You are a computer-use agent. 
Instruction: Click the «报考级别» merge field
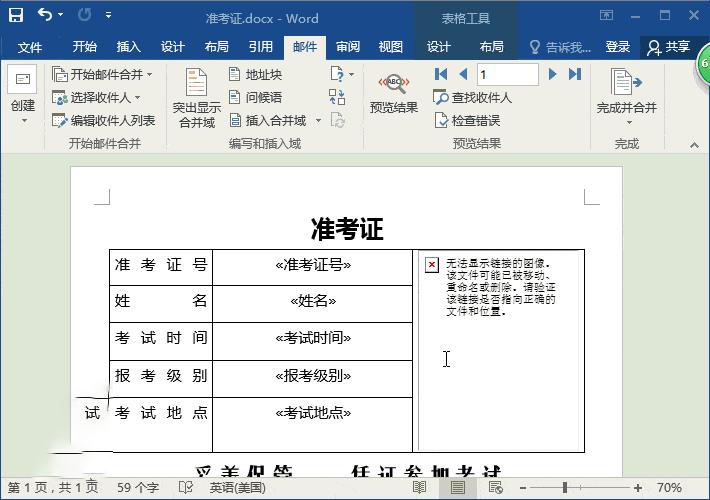(313, 375)
